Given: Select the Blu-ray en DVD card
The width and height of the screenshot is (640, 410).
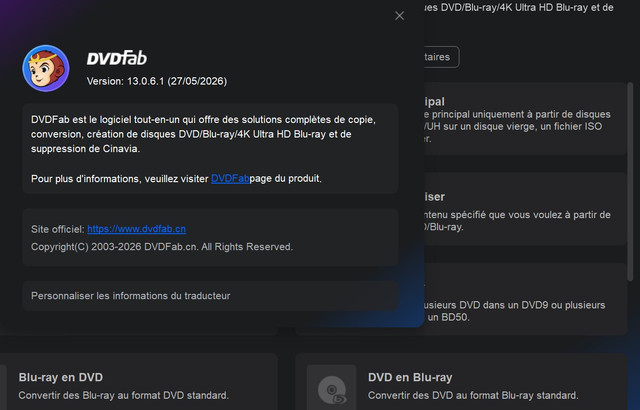Looking at the screenshot, I should coord(139,382).
